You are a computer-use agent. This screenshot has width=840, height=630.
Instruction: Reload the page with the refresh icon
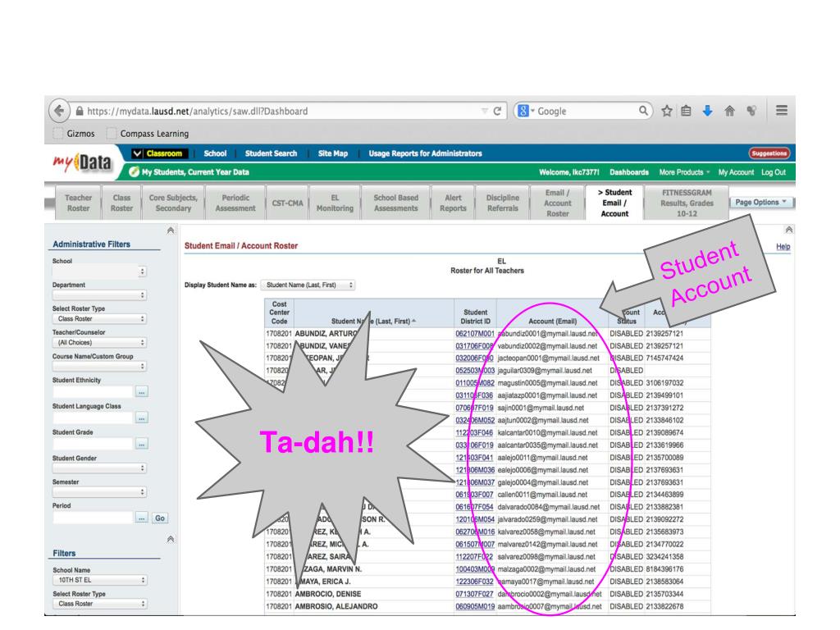[497, 111]
